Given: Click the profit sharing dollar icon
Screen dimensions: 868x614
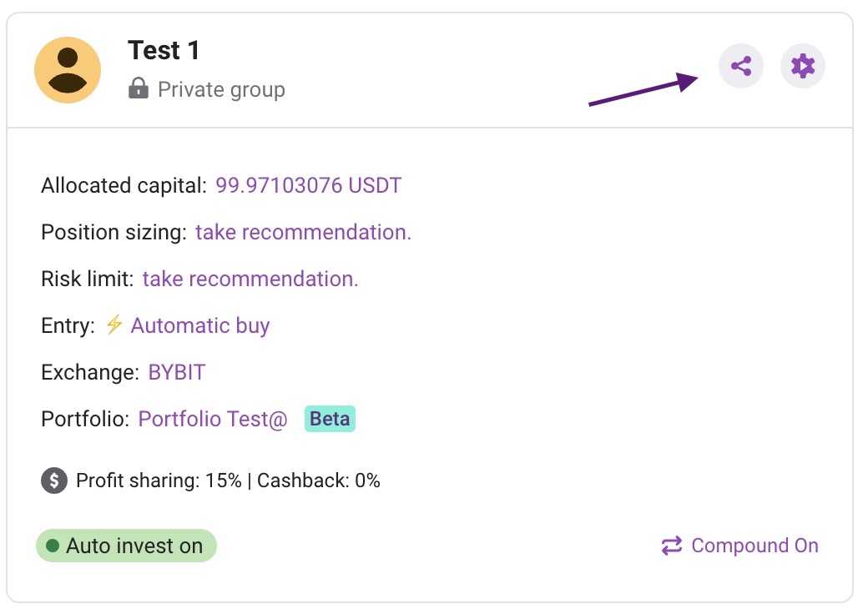Looking at the screenshot, I should coord(54,481).
